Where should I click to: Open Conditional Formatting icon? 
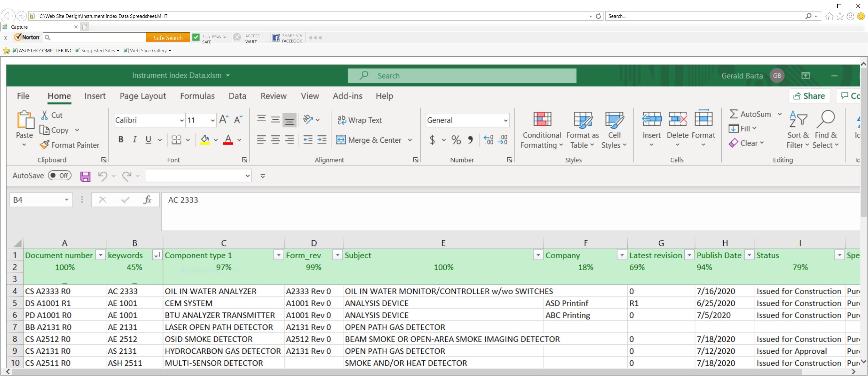[x=542, y=119]
